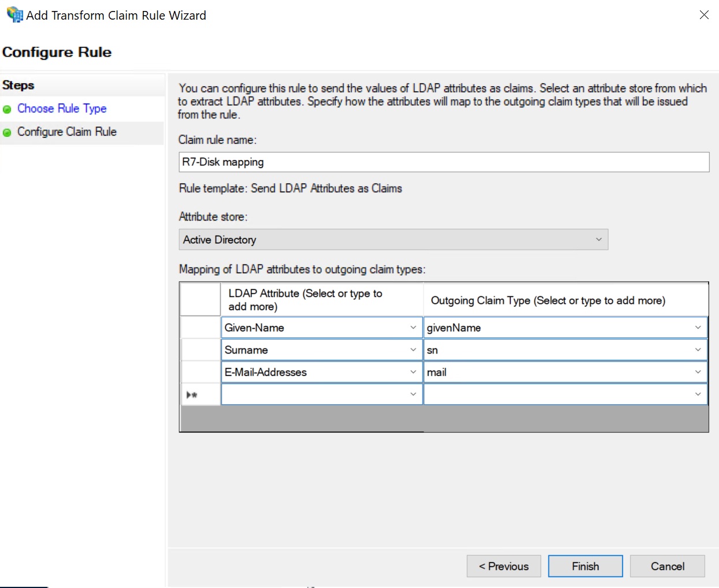The height and width of the screenshot is (588, 719).
Task: Select the row header for Given-Name row
Action: [201, 328]
